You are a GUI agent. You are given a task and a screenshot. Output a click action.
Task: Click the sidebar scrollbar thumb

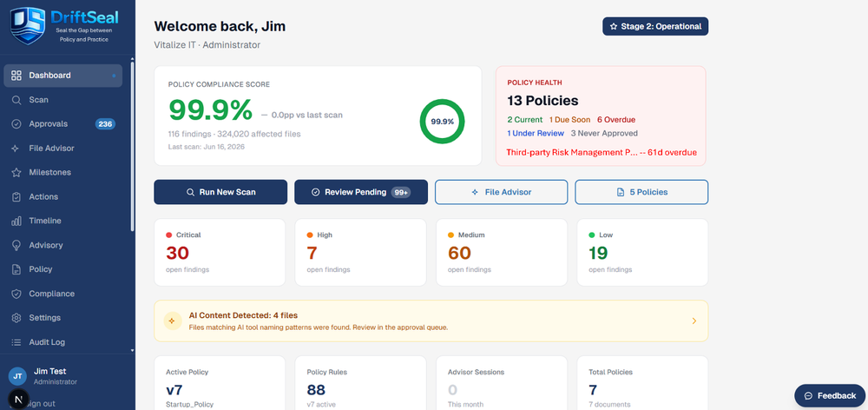[132, 146]
